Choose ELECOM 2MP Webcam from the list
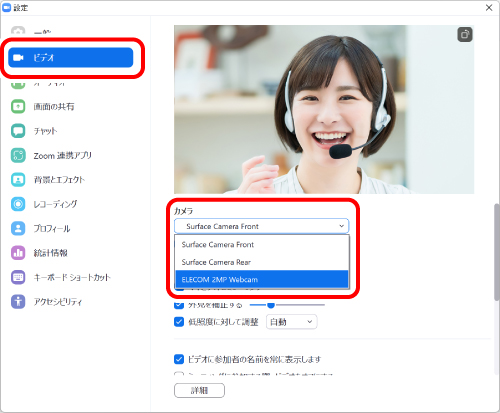Image resolution: width=500 pixels, height=413 pixels. pos(262,279)
